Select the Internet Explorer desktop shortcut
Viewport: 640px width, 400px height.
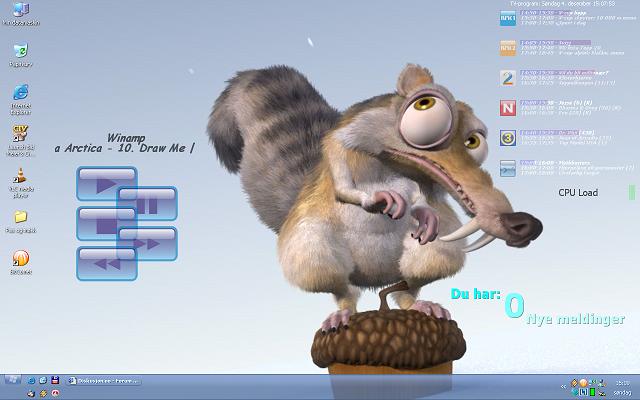21,99
